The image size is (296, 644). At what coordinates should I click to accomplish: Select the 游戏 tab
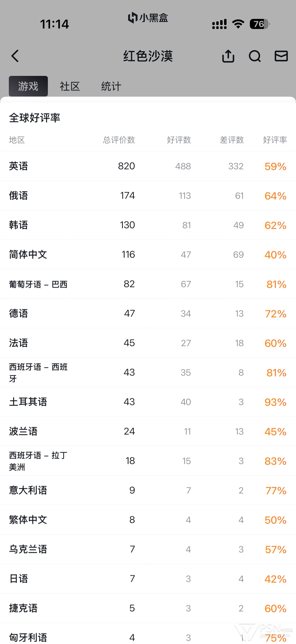28,86
